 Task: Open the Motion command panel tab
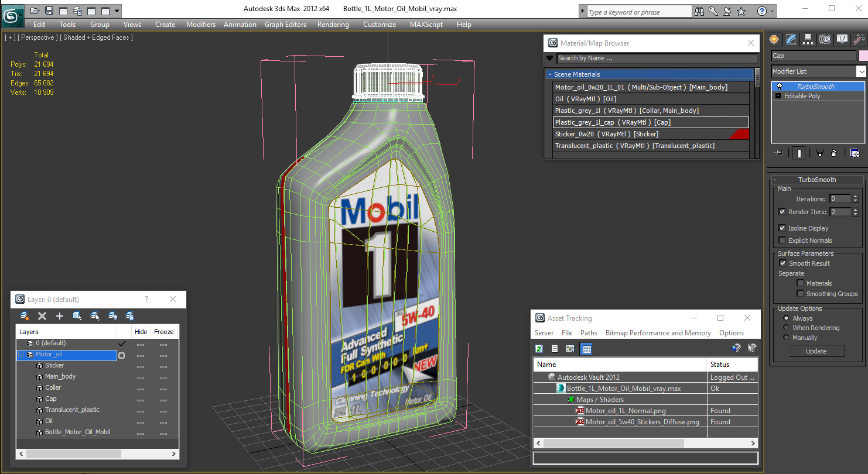tap(825, 39)
